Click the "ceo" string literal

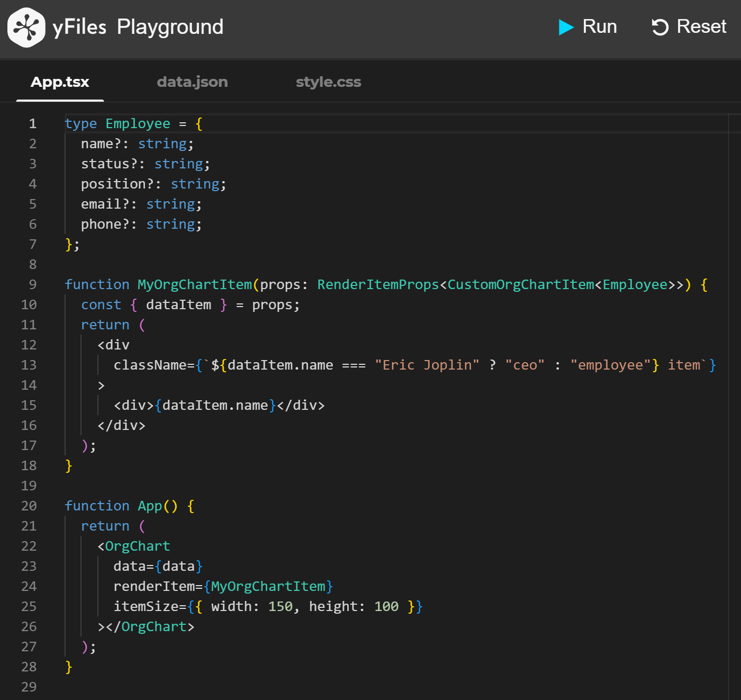525,365
